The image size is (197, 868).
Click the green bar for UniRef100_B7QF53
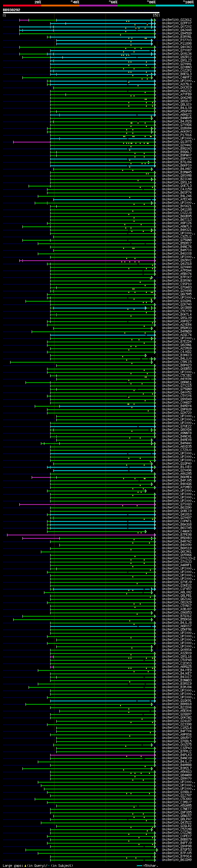[x=92, y=850]
